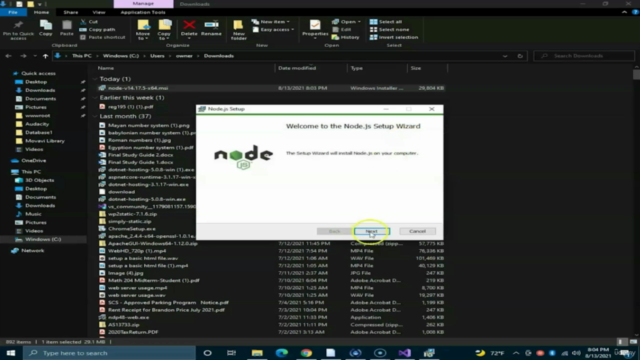Refresh the Downloads folder view
This screenshot has height=360, width=640.
520,56
